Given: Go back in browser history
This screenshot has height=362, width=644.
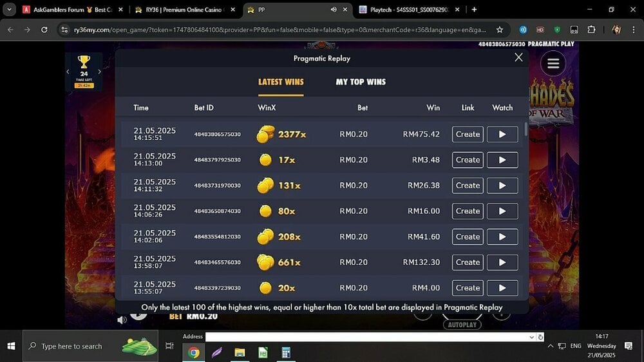Looking at the screenshot, I should point(11,30).
